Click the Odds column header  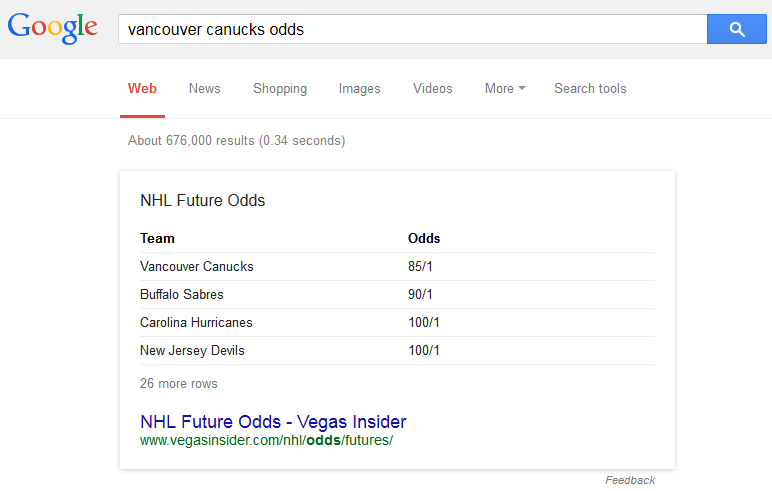(x=424, y=238)
